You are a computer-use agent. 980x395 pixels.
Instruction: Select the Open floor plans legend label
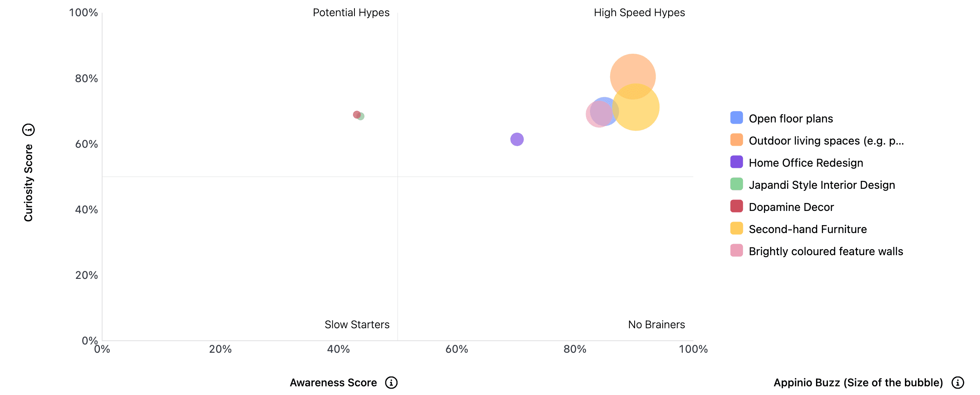coord(791,118)
